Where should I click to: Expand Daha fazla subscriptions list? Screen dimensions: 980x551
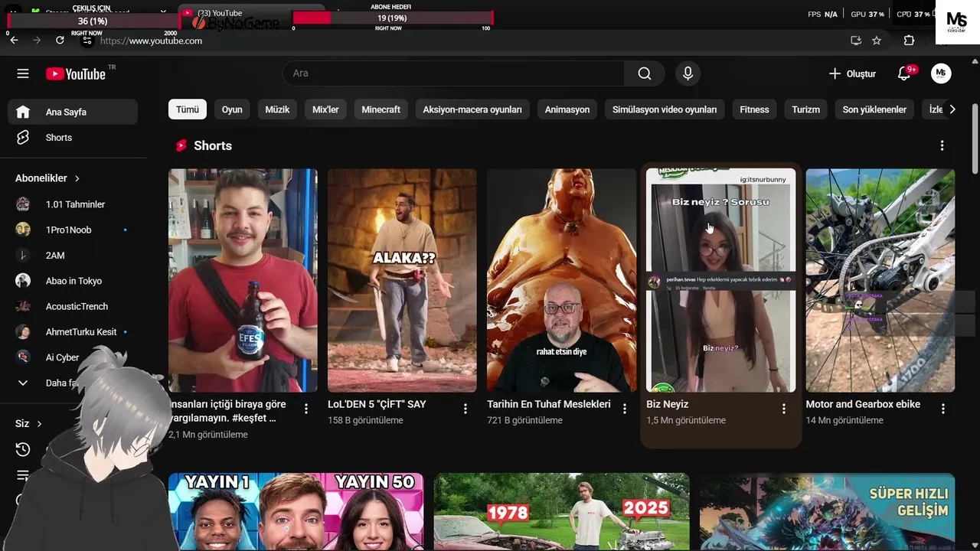tap(23, 383)
